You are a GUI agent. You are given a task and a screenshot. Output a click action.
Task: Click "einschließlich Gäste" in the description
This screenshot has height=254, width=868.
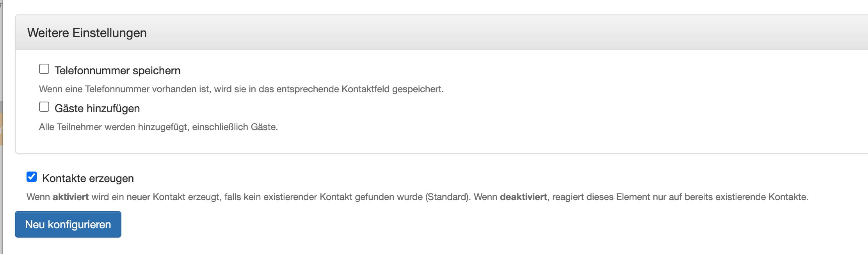point(235,127)
